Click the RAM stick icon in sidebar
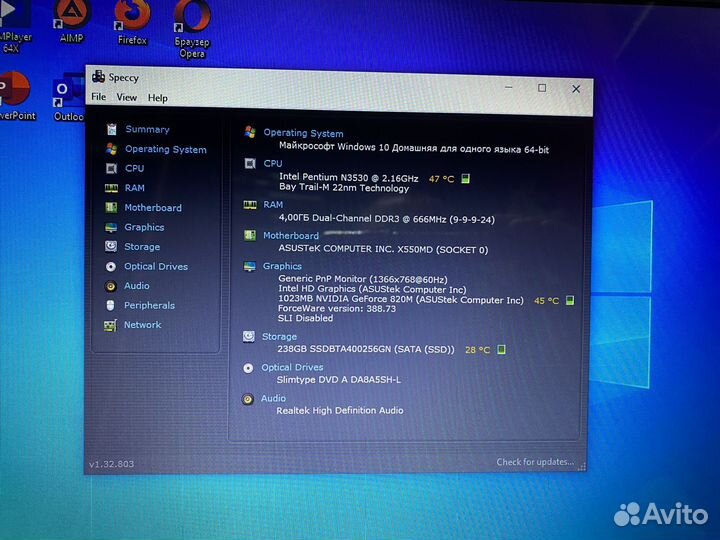 [111, 188]
